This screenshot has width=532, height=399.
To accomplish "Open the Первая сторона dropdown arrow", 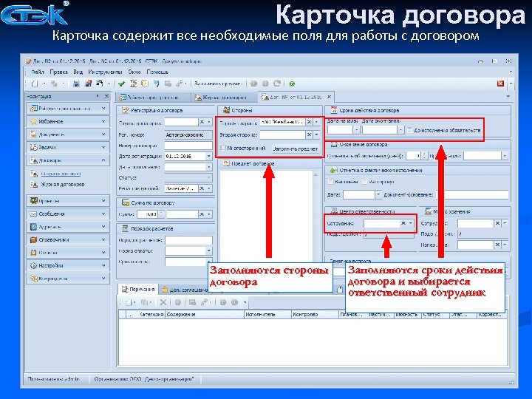I will pos(316,122).
